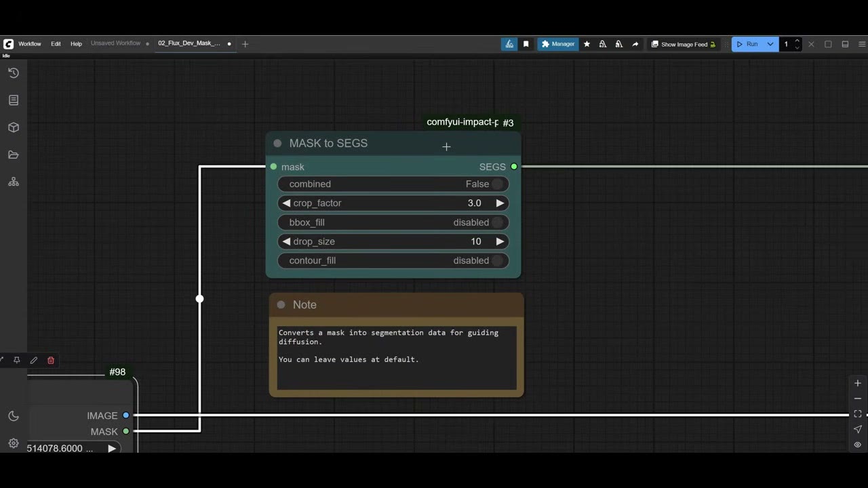Click the pencil edit icon in toolbox
The width and height of the screenshot is (868, 488).
coord(34,361)
